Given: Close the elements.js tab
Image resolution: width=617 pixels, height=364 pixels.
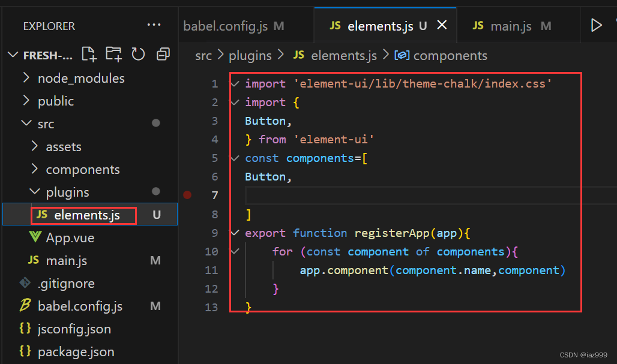Looking at the screenshot, I should point(442,25).
